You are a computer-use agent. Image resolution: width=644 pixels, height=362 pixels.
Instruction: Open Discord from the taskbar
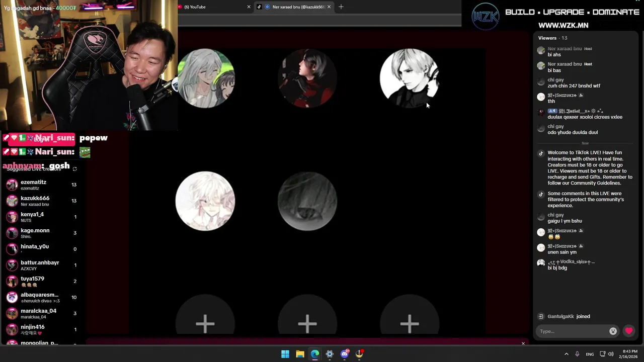pyautogui.click(x=345, y=354)
